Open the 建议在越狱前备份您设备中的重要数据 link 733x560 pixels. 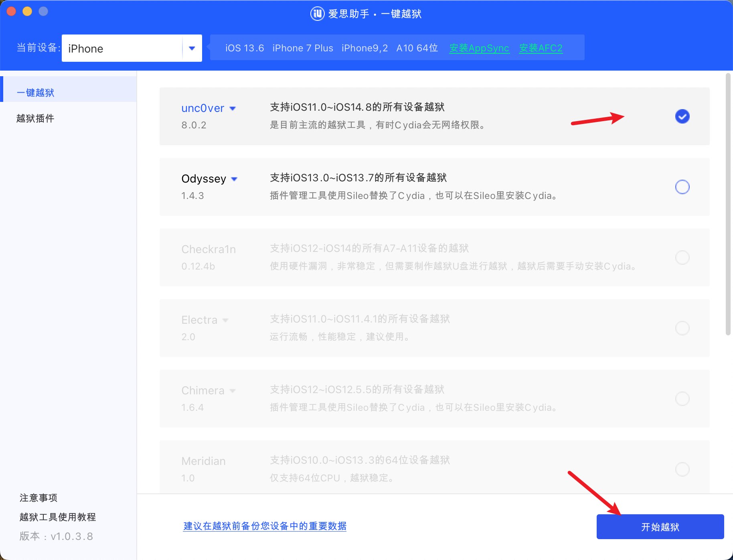click(265, 526)
